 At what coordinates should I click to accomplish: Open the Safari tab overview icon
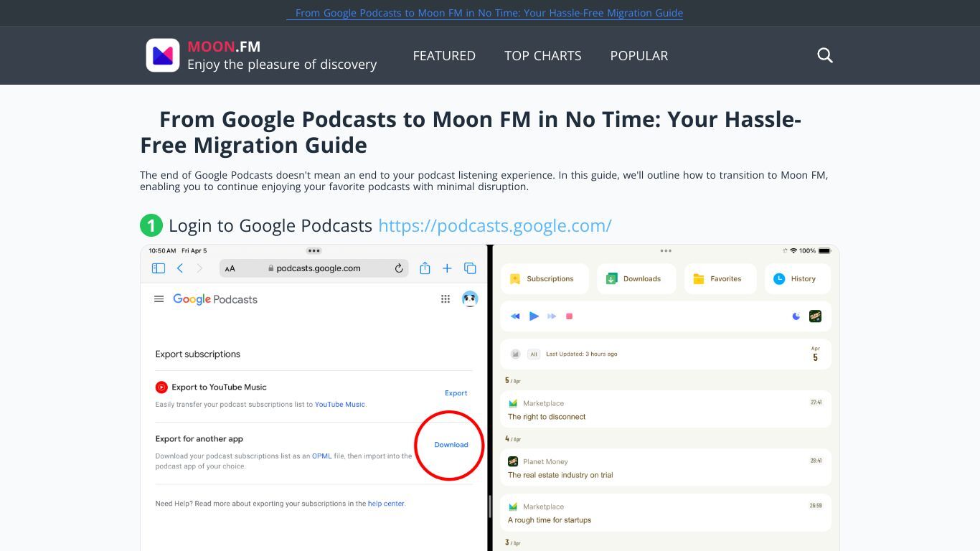click(x=471, y=268)
